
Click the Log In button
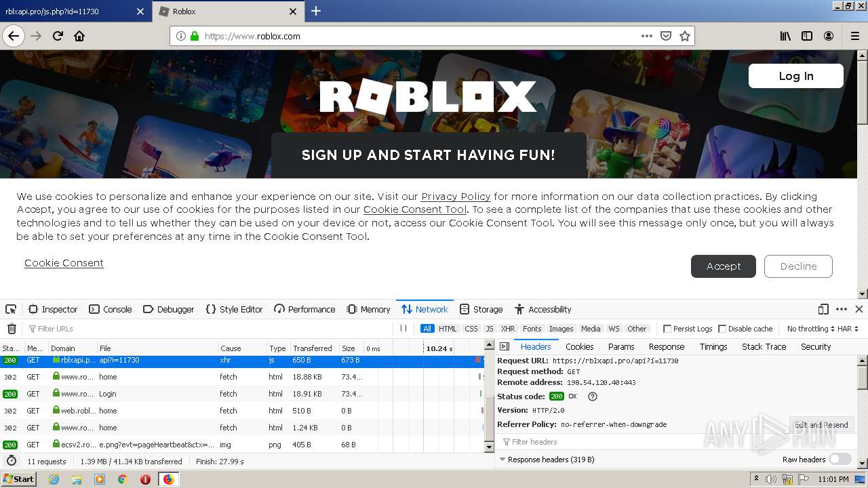795,76
